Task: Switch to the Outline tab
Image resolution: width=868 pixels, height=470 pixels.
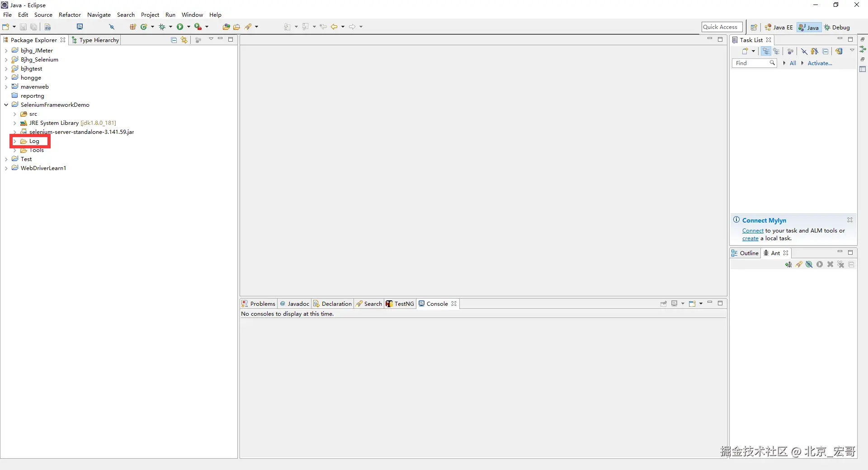Action: pyautogui.click(x=745, y=253)
